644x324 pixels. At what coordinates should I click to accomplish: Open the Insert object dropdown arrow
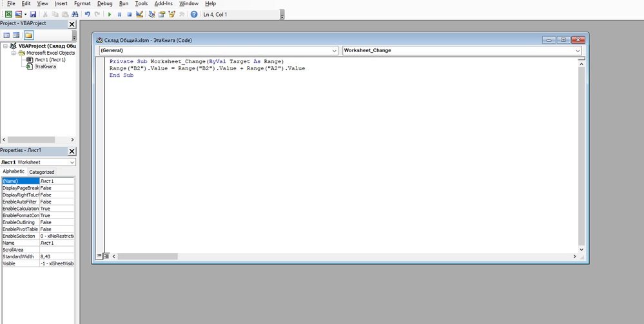tap(25, 14)
